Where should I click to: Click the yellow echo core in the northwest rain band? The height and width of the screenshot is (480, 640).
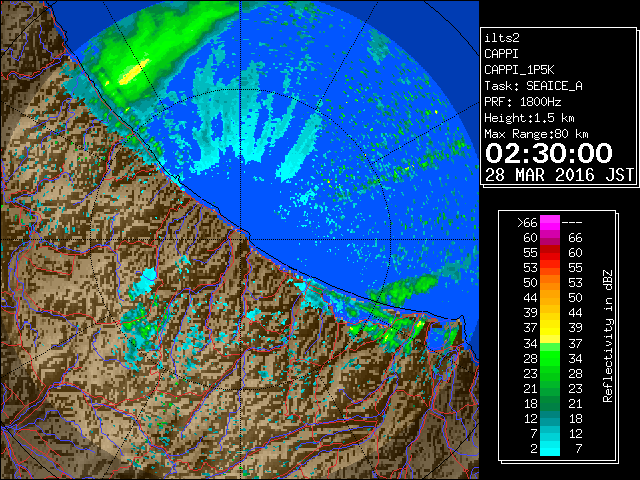[x=133, y=73]
